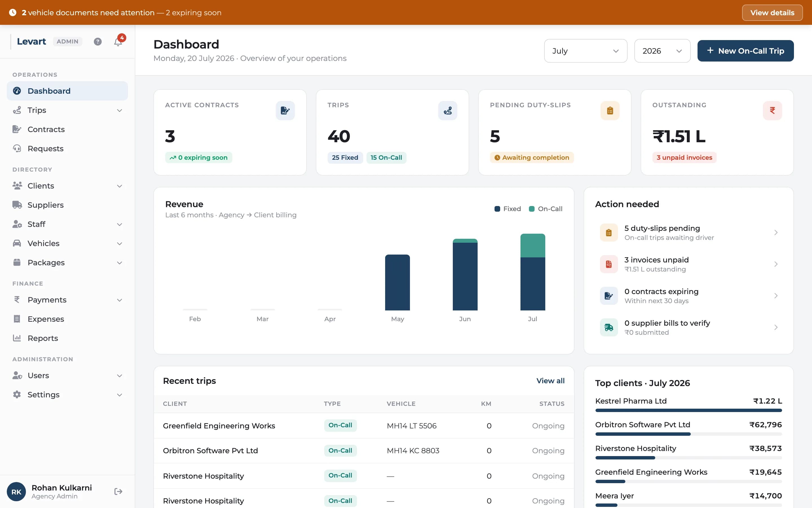Click the RK user avatar
The image size is (812, 508).
click(16, 492)
